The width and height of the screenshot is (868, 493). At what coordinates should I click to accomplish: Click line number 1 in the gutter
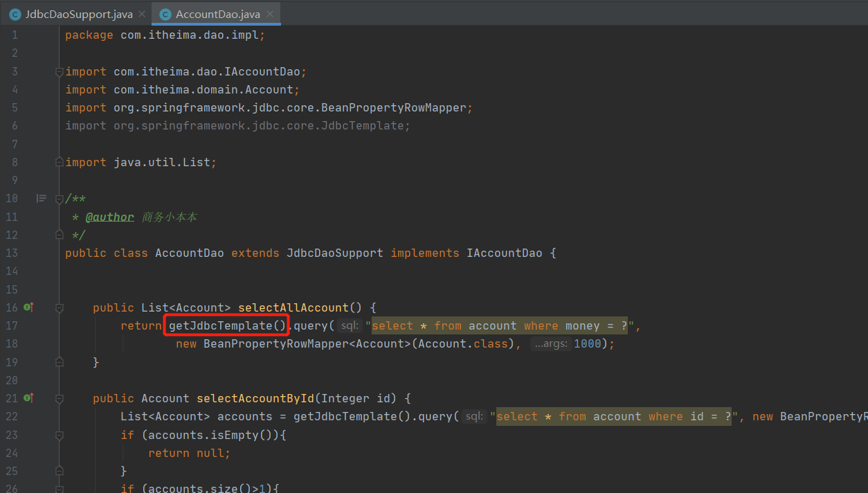click(15, 35)
